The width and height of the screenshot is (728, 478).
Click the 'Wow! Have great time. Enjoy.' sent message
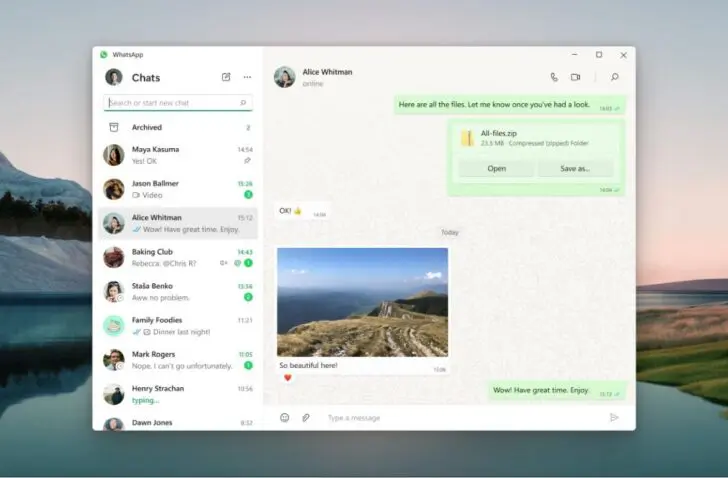(x=557, y=391)
